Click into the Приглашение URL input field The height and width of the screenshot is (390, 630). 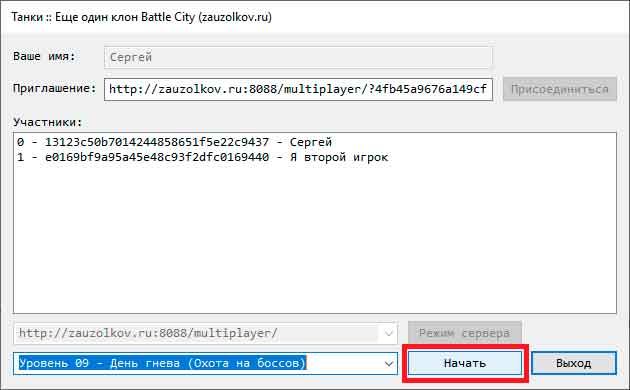point(298,89)
